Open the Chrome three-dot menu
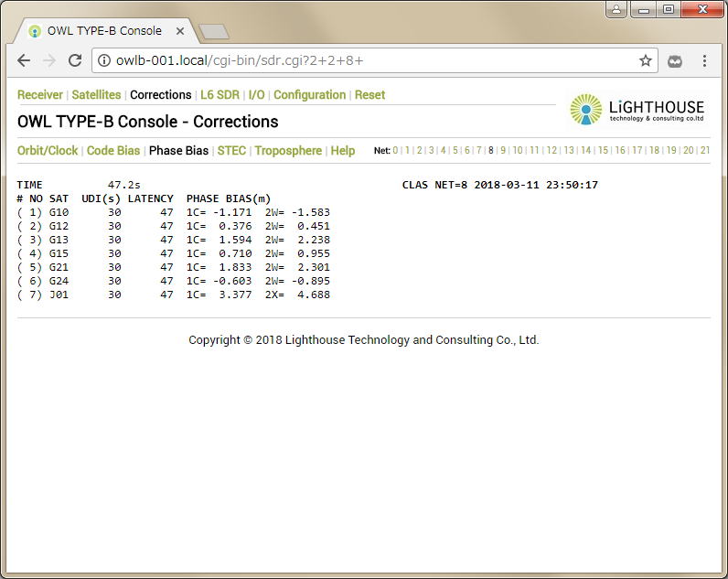Viewport: 728px width, 579px height. (704, 61)
